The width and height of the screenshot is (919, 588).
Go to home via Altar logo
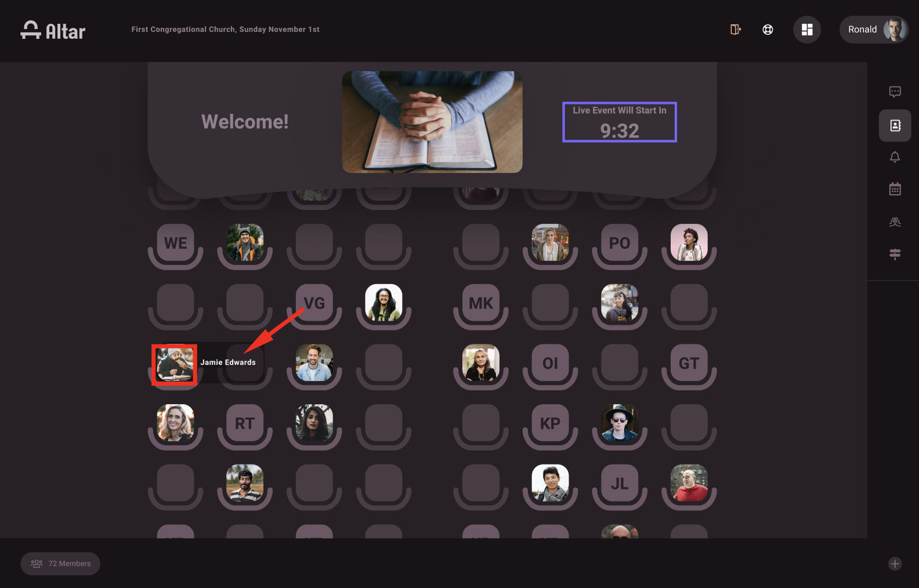tap(53, 30)
